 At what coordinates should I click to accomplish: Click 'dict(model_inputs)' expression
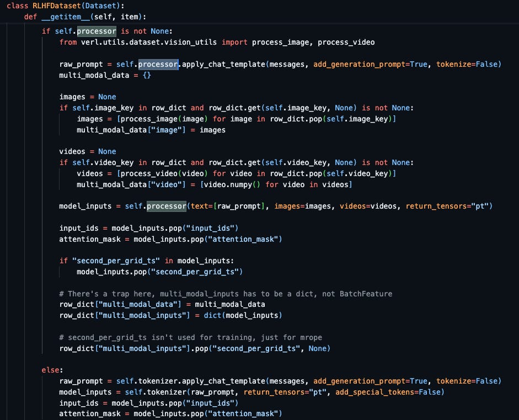[243, 315]
